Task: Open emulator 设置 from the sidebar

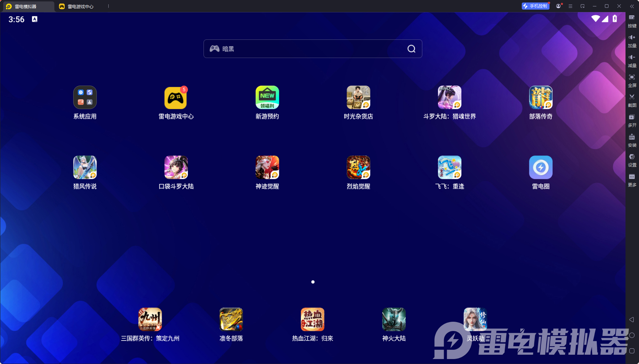Action: tap(632, 160)
